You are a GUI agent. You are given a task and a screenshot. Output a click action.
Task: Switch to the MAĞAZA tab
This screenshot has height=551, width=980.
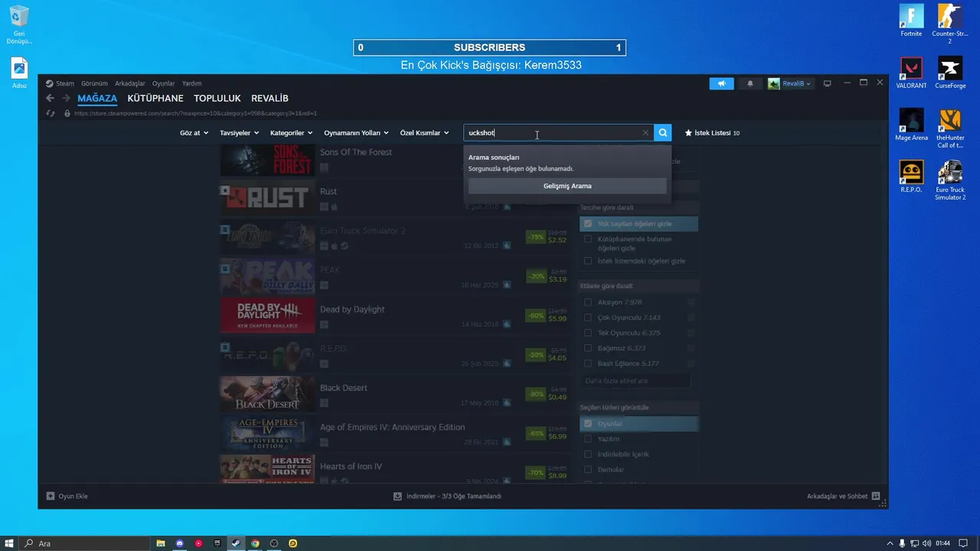(97, 99)
